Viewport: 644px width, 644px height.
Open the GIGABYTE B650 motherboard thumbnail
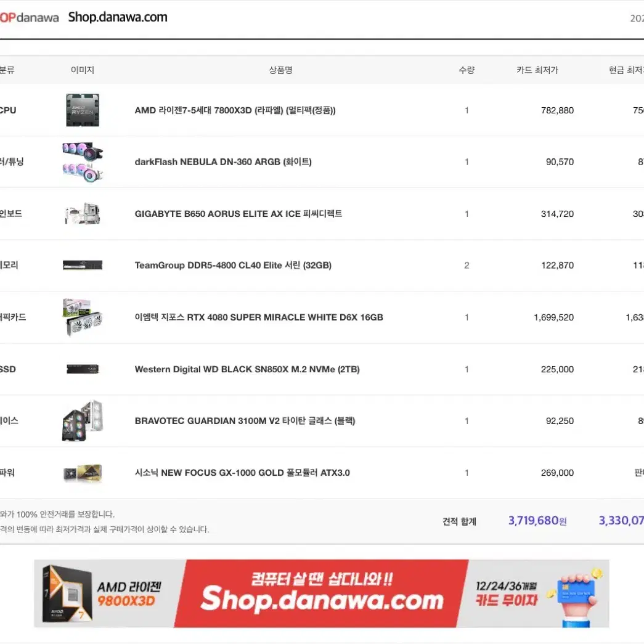pos(83,214)
